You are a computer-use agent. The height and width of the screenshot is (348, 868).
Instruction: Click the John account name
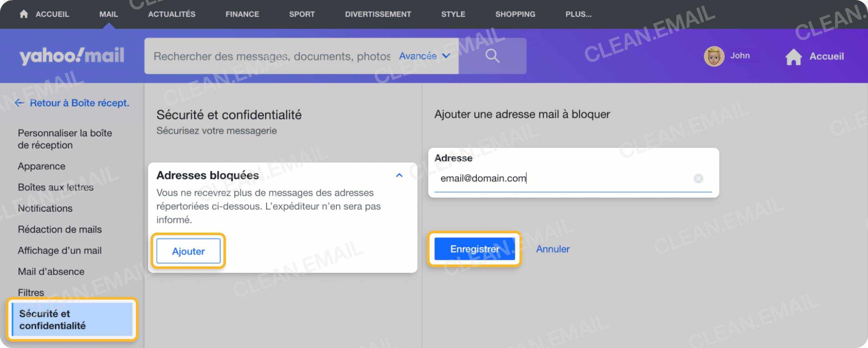point(740,56)
